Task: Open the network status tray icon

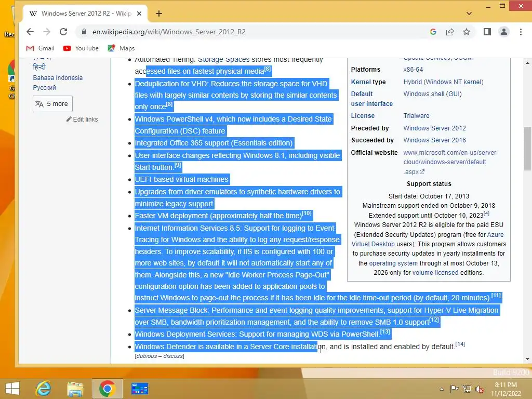Action: click(467, 389)
